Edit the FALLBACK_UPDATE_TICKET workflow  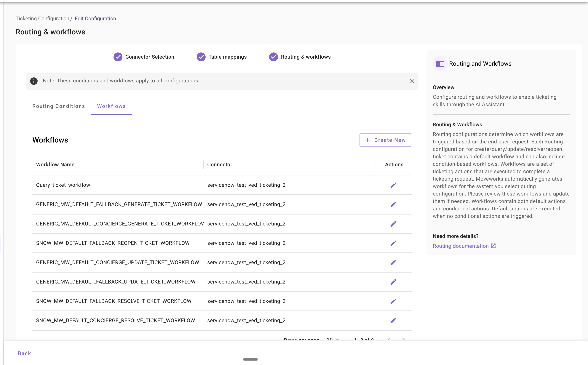click(x=393, y=282)
